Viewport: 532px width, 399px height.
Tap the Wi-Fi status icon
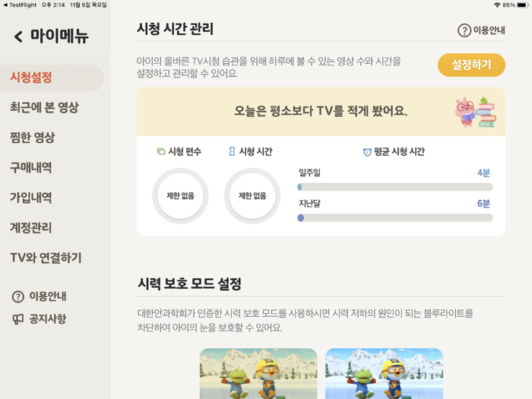coord(497,5)
